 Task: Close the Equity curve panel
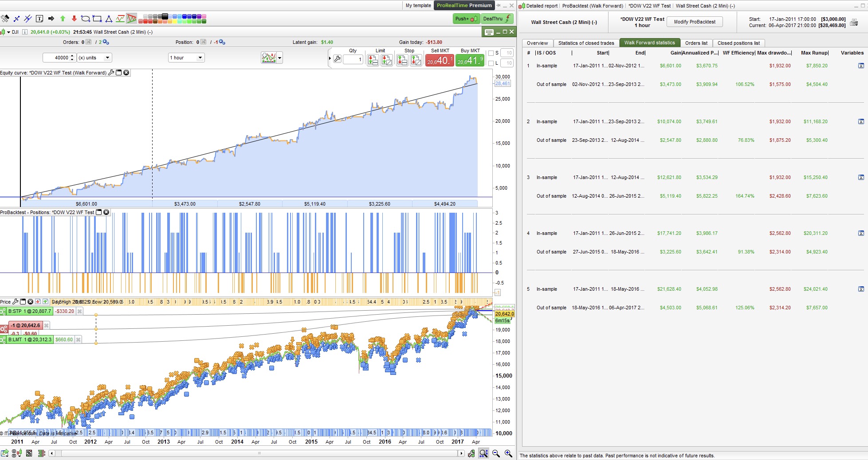point(126,73)
